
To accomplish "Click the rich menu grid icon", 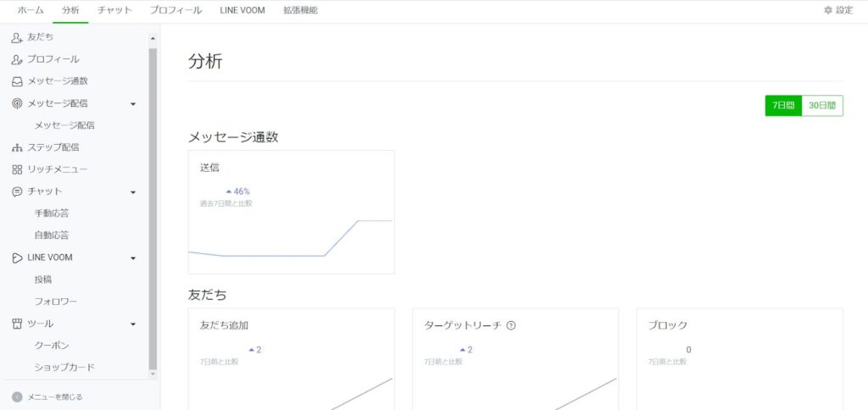I will [17, 169].
